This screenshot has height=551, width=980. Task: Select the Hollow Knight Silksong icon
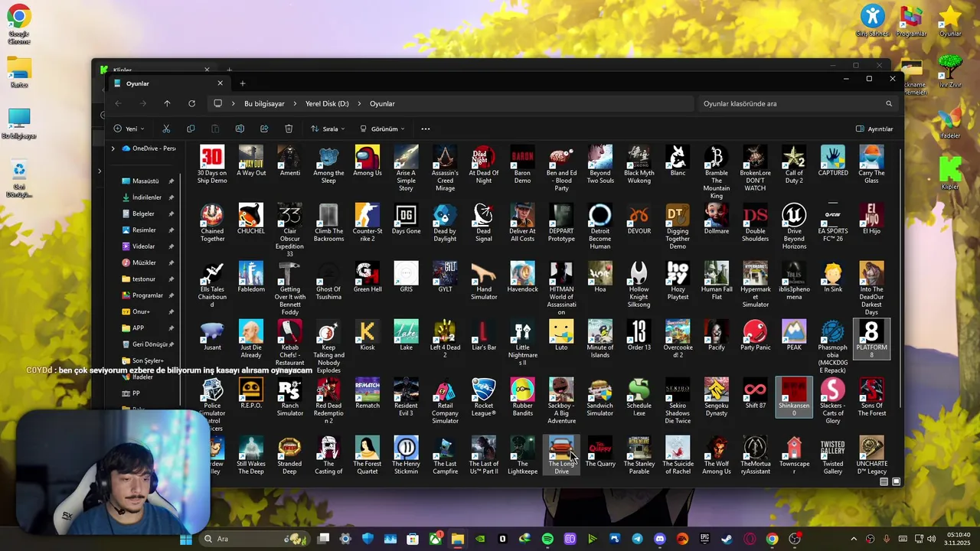(639, 285)
